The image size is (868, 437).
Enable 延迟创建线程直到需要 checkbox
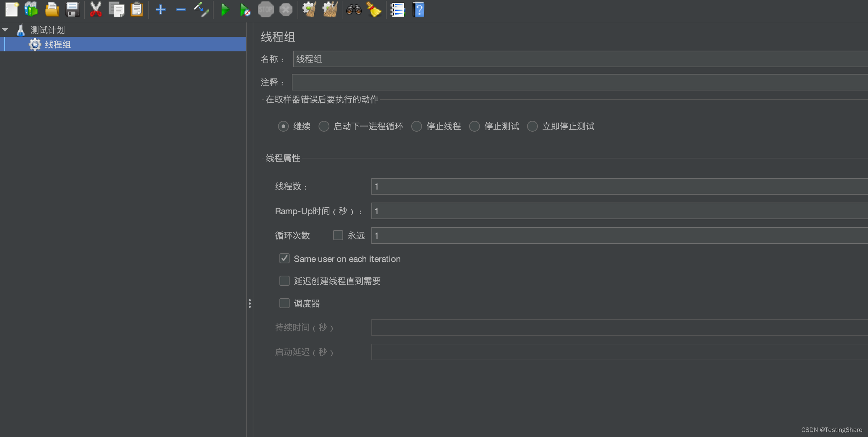(285, 281)
